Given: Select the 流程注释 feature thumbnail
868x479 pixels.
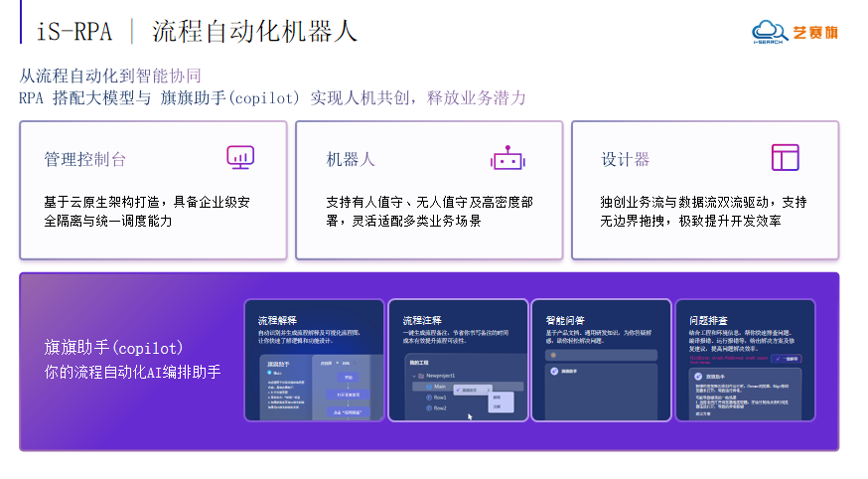Looking at the screenshot, I should [457, 360].
